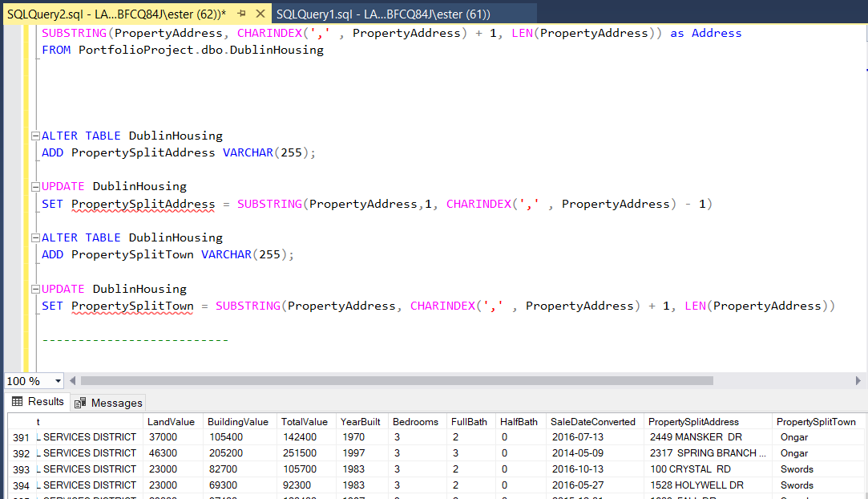
Task: Select the FullBath column header
Action: tap(470, 421)
